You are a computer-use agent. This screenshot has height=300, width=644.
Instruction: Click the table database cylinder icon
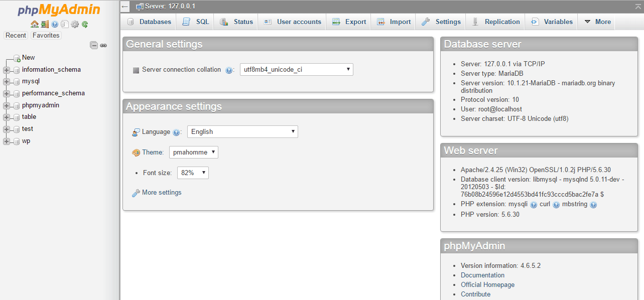pyautogui.click(x=17, y=117)
